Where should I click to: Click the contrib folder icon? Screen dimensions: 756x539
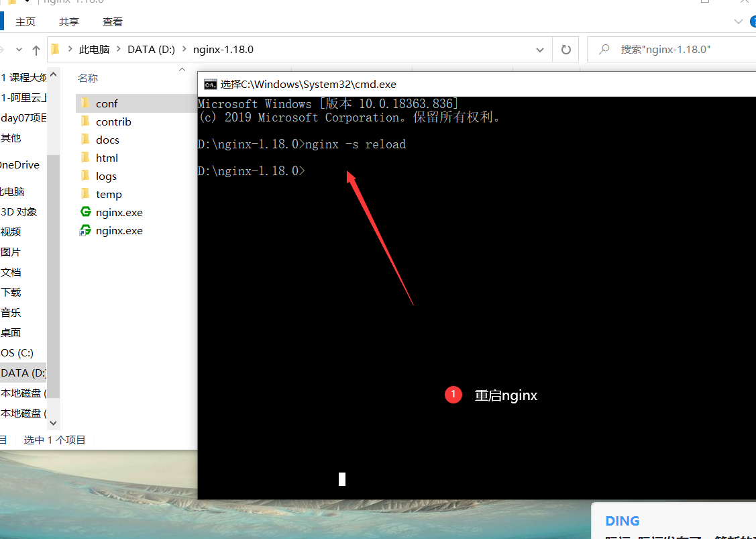click(85, 121)
